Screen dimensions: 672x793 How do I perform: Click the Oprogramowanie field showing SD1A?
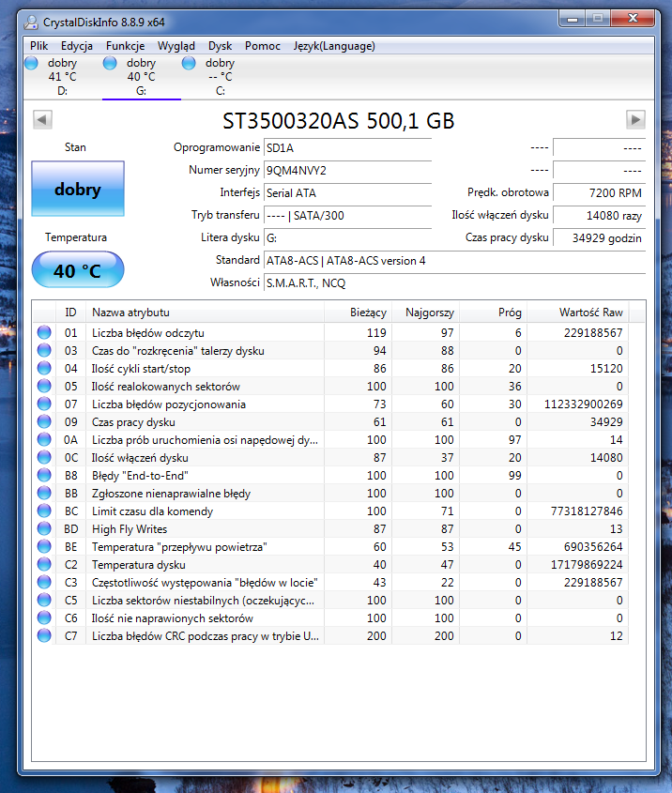click(x=347, y=147)
